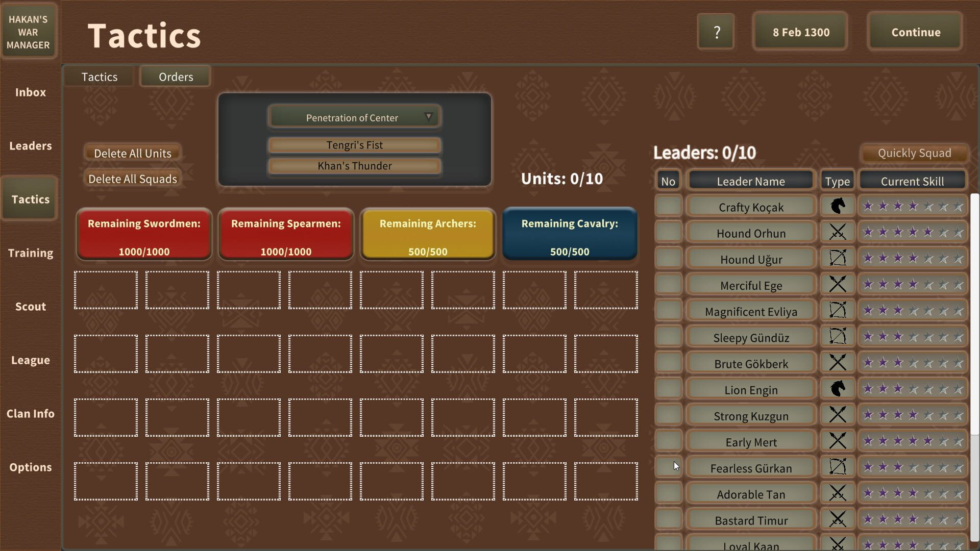
Task: Sort leaders by the Current Skill header
Action: click(912, 181)
